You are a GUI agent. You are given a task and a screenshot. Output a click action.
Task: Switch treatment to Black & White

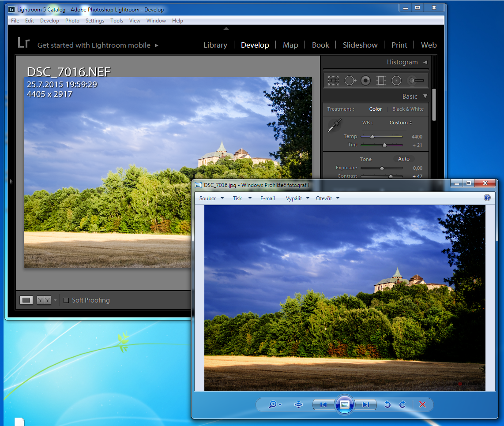pos(408,109)
